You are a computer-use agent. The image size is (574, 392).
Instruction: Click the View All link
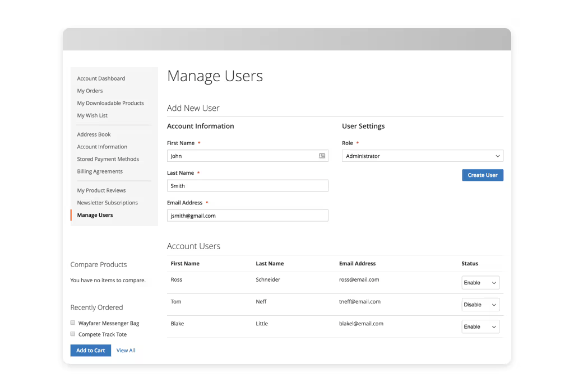(x=126, y=351)
